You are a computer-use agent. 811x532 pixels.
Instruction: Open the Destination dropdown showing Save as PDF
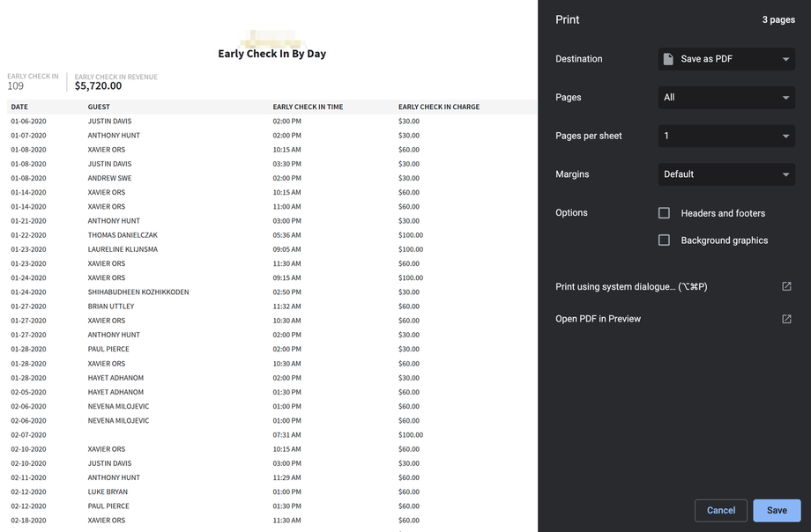[726, 59]
